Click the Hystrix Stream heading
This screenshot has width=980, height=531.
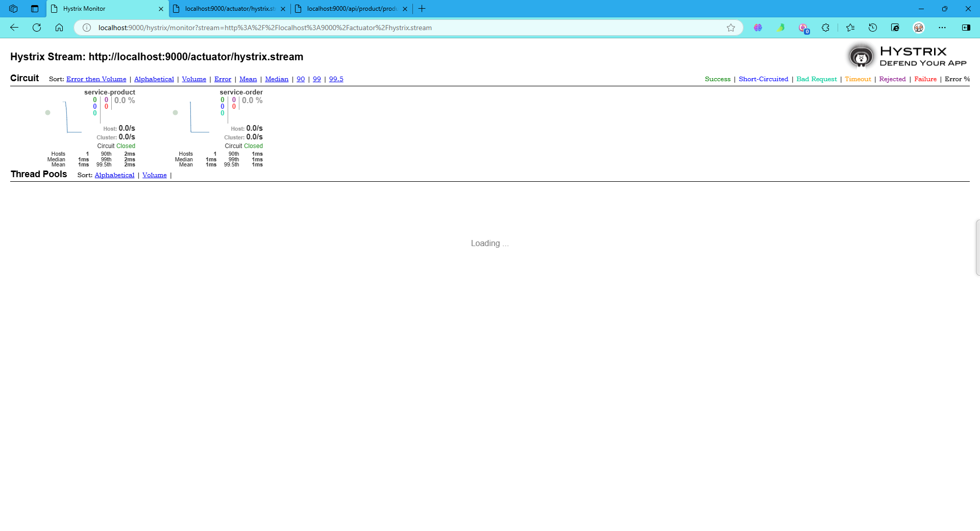(x=157, y=57)
